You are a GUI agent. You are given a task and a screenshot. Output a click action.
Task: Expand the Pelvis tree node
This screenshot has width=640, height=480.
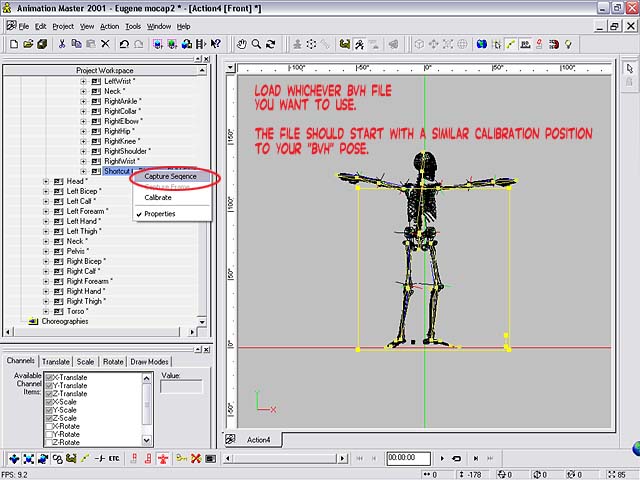[46, 251]
